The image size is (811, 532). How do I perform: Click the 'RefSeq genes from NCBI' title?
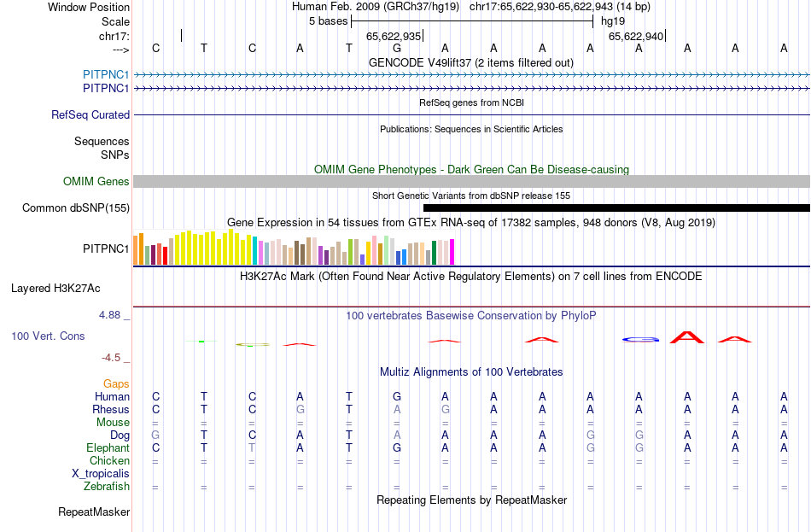tap(472, 102)
